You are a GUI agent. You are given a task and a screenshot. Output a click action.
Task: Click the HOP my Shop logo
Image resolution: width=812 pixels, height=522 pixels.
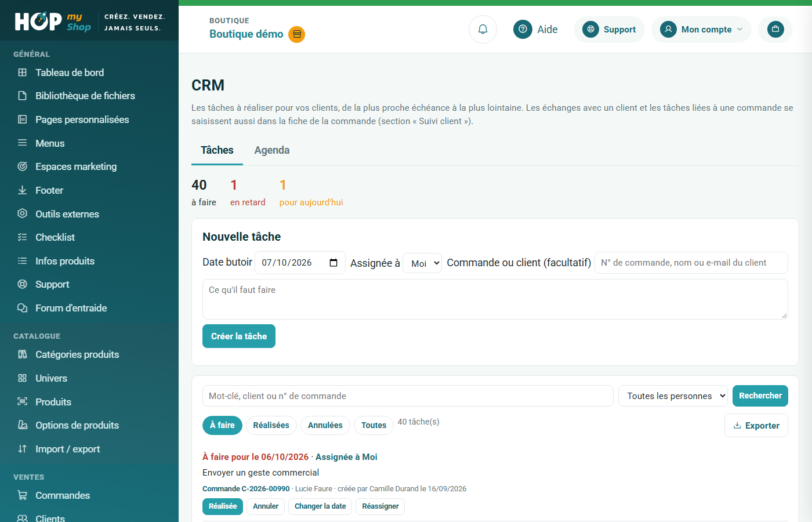(x=53, y=22)
